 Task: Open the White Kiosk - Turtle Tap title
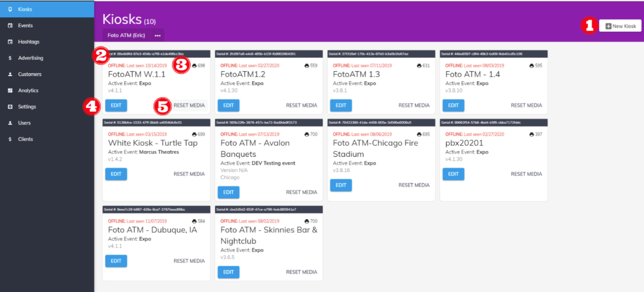coord(153,143)
